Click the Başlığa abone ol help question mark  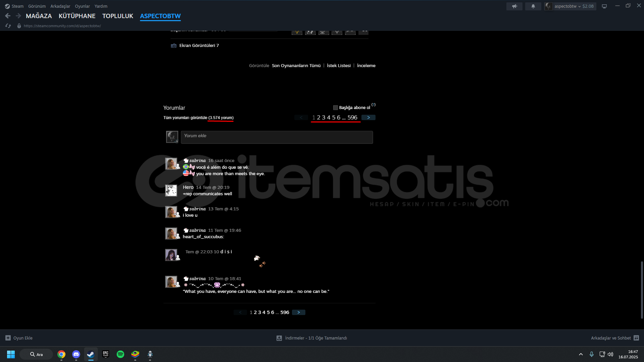point(374,105)
